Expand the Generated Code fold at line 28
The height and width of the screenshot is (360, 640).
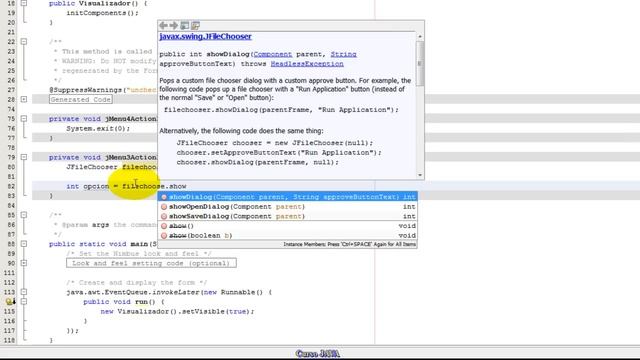point(24,99)
